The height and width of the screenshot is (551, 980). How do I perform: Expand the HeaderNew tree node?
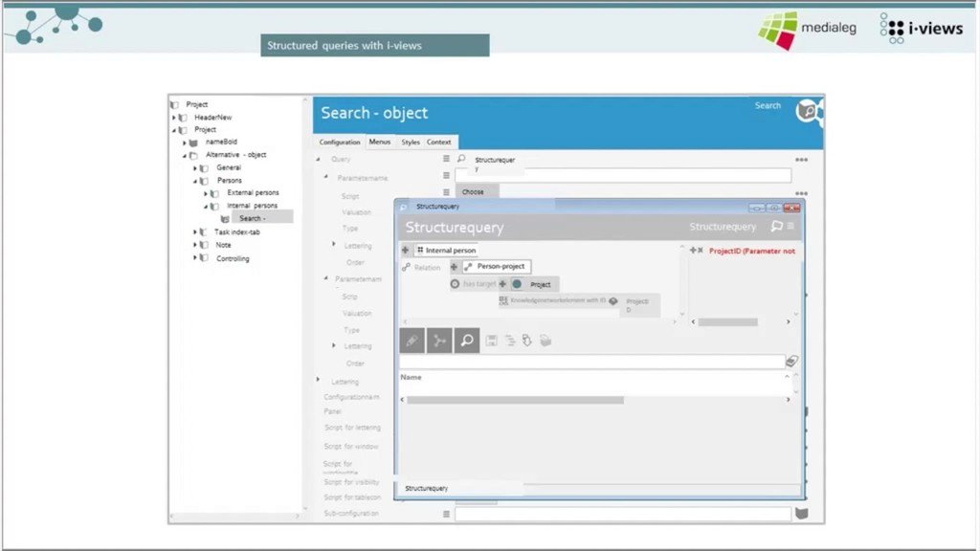174,118
